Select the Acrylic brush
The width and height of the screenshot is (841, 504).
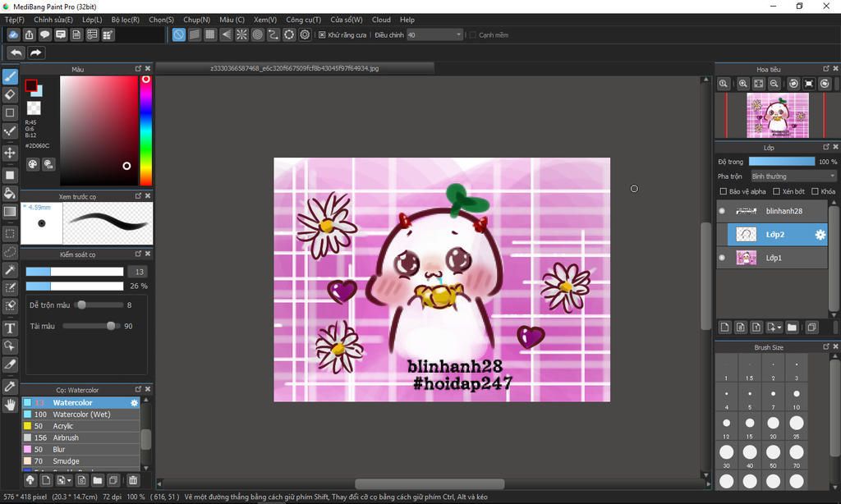point(80,426)
